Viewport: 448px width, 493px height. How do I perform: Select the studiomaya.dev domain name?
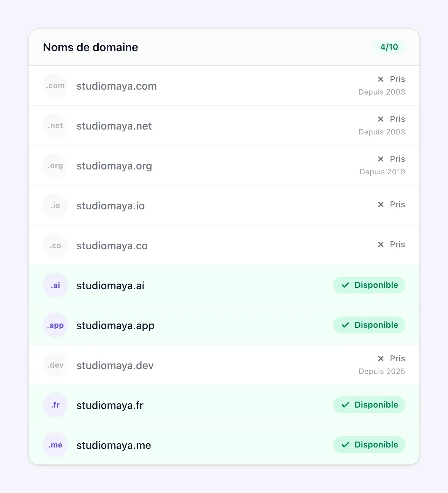click(115, 366)
